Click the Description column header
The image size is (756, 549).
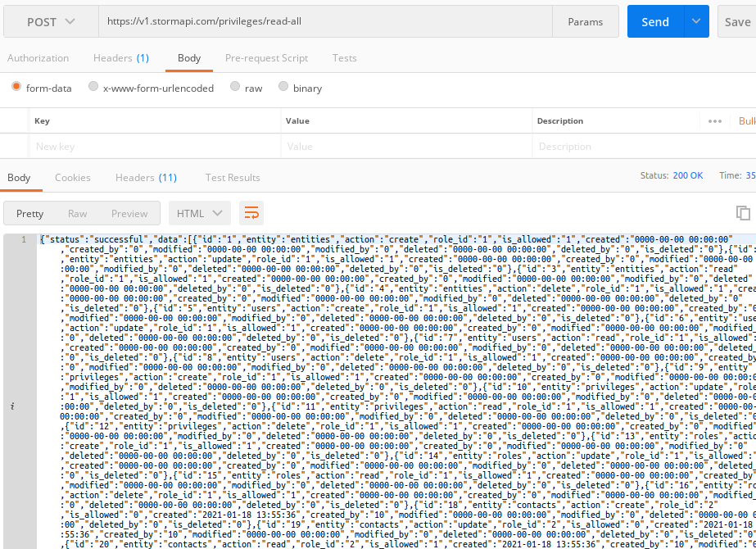[x=560, y=121]
